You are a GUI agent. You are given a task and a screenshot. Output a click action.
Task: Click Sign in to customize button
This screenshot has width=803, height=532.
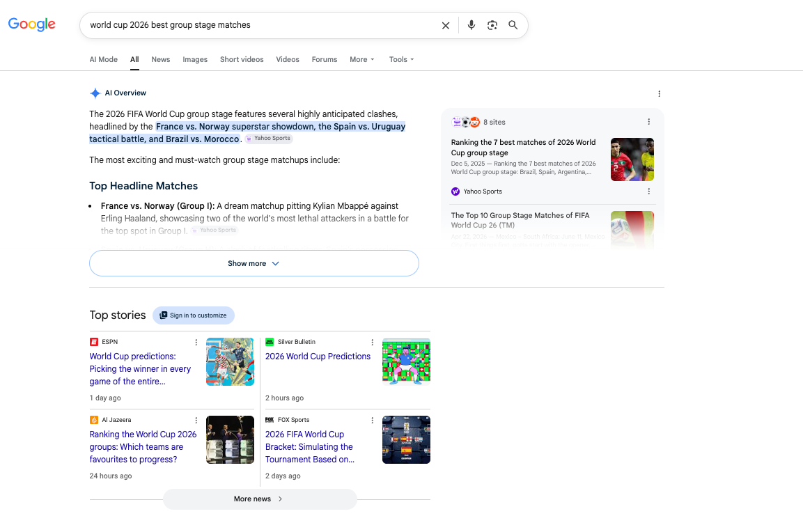pos(194,315)
